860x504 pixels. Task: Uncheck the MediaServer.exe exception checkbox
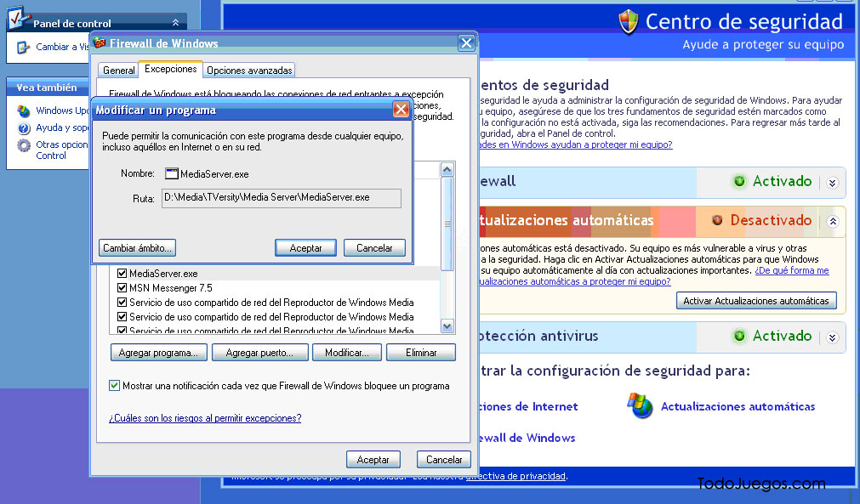pyautogui.click(x=122, y=274)
